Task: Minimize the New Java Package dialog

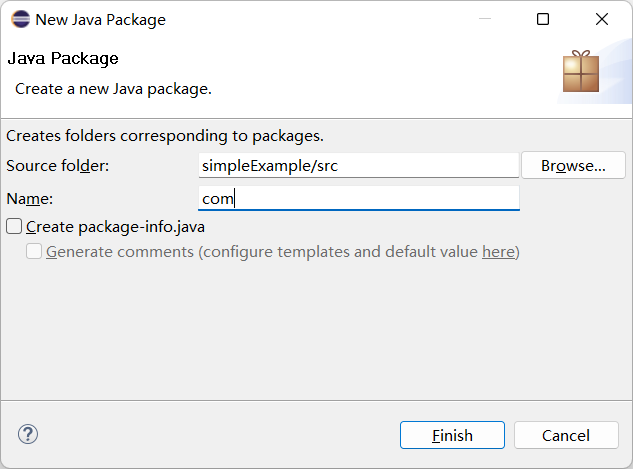Action: tap(484, 19)
